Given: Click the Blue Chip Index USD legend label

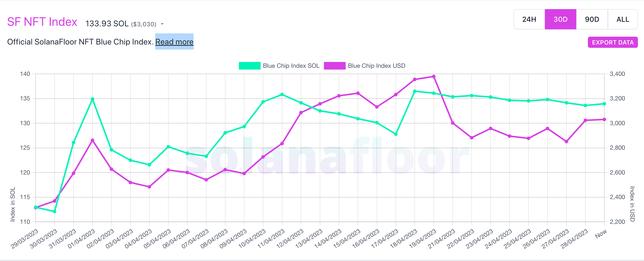Looking at the screenshot, I should pos(377,66).
